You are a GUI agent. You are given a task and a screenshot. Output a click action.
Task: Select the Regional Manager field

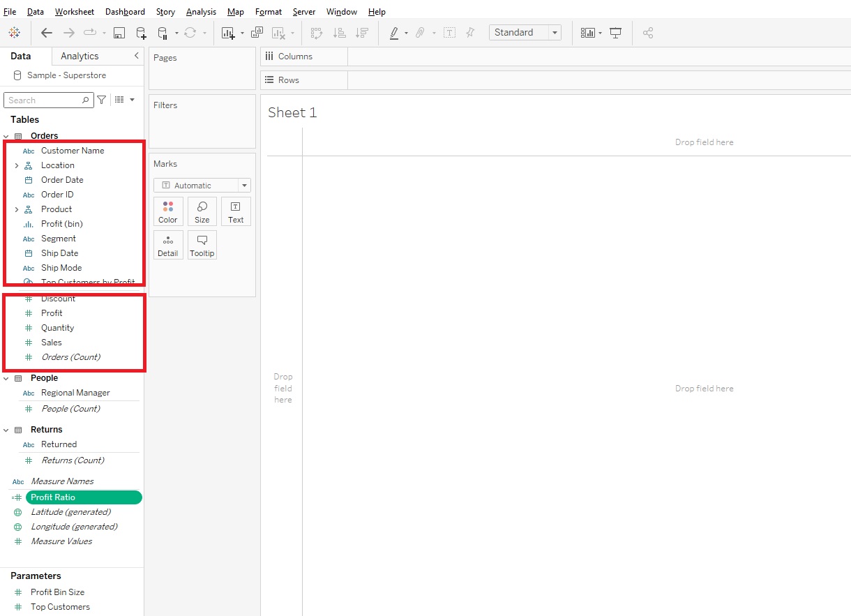pyautogui.click(x=75, y=393)
